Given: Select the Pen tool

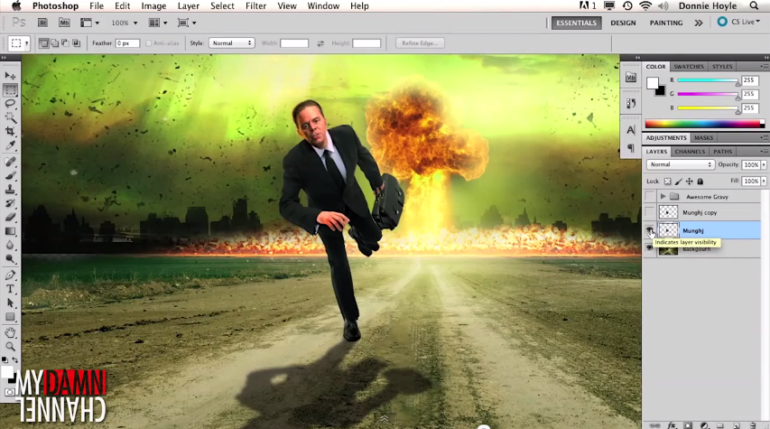Looking at the screenshot, I should click(10, 275).
